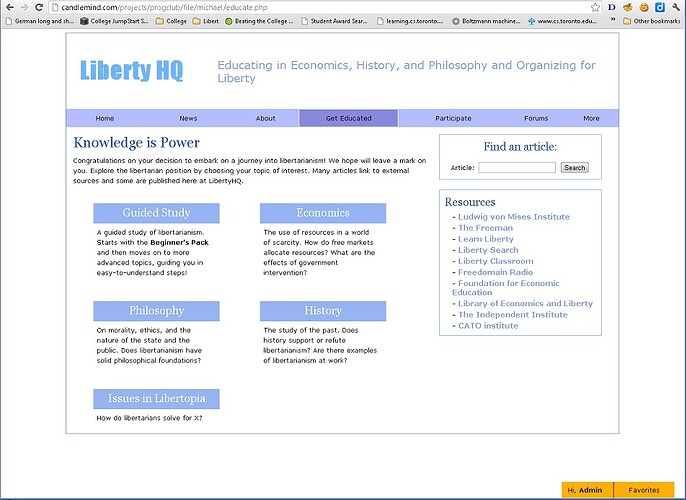Click the blue d extension icon
Viewport: 686px width, 500px height.
pos(660,7)
